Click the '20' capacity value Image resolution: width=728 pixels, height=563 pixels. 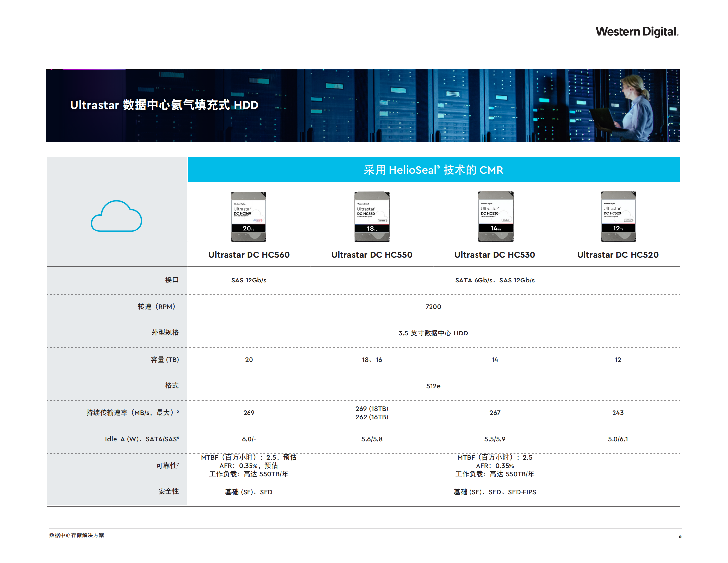[x=249, y=360]
